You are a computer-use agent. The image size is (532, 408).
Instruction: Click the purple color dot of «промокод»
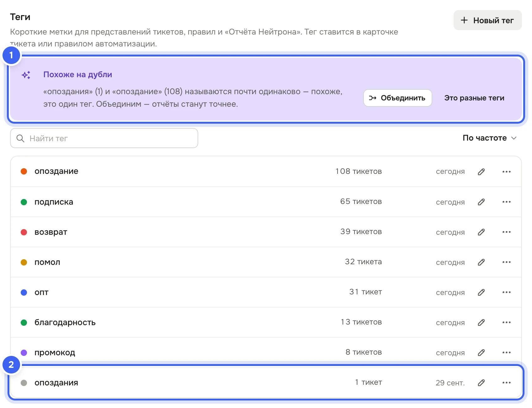(24, 353)
